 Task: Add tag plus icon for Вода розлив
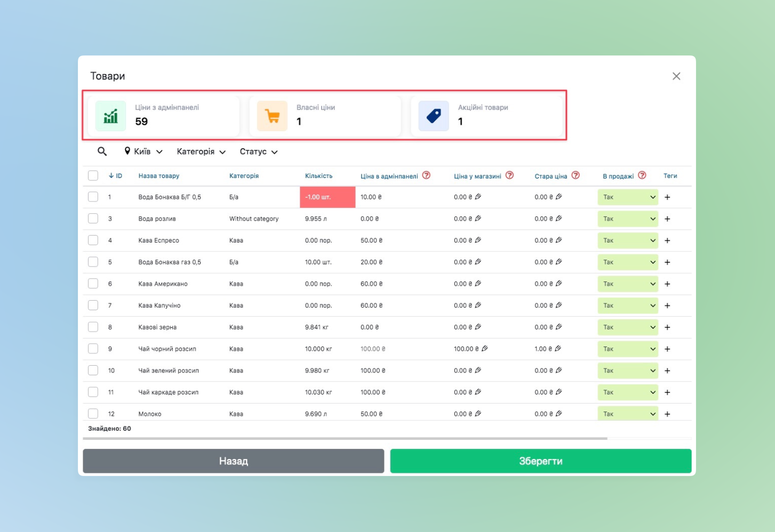click(667, 219)
